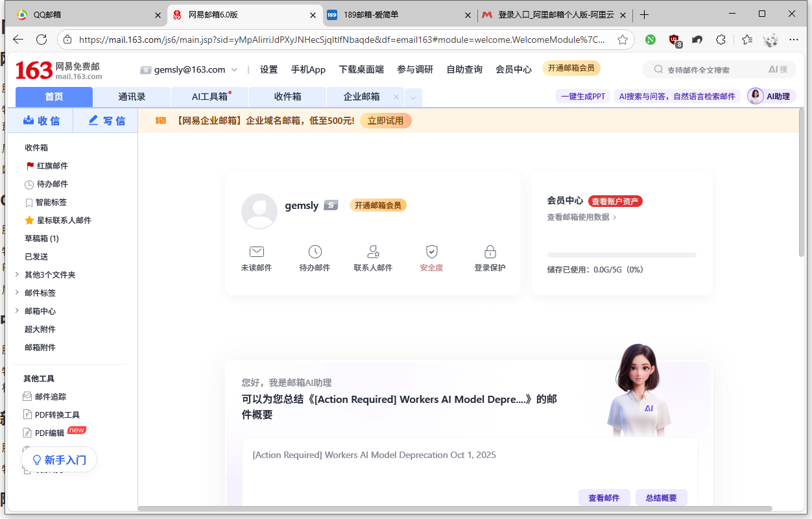Click the unread mail envelope icon
812x519 pixels.
point(256,252)
